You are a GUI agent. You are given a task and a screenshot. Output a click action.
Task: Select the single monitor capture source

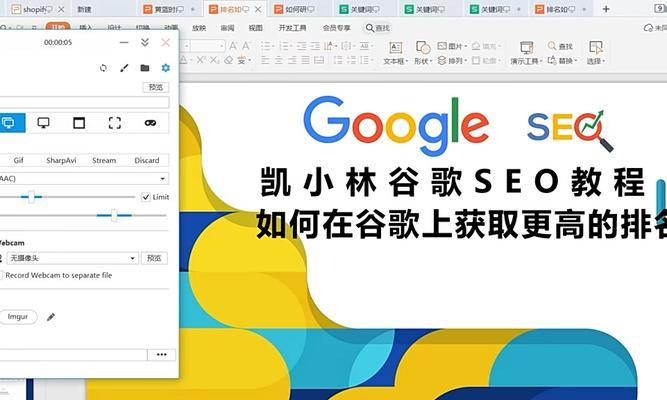pyautogui.click(x=43, y=123)
